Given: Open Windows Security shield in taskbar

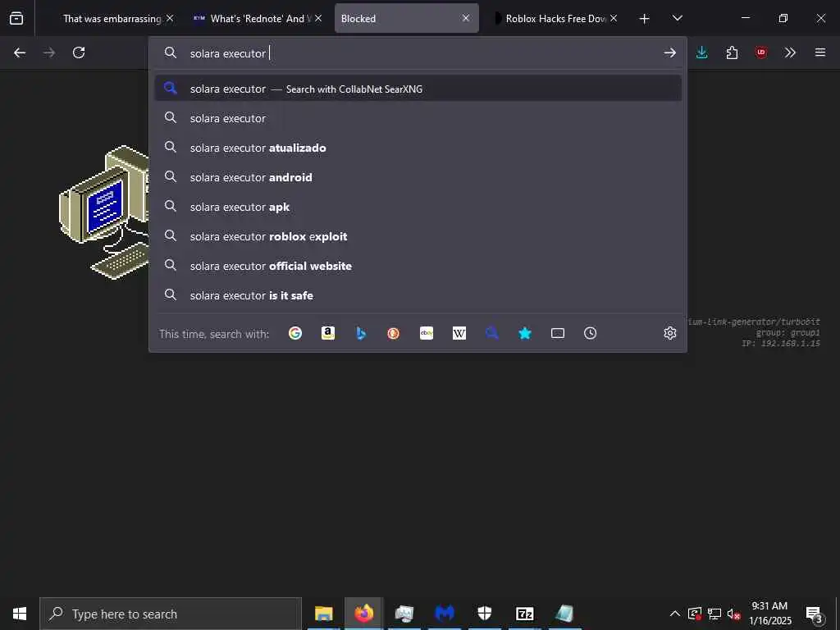Looking at the screenshot, I should coord(484,614).
